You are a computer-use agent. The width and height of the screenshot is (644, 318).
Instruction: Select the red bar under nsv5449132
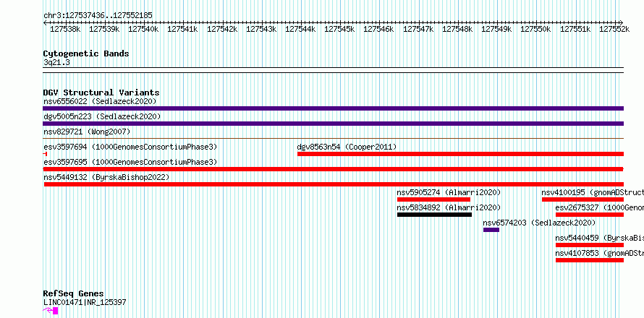pos(334,184)
